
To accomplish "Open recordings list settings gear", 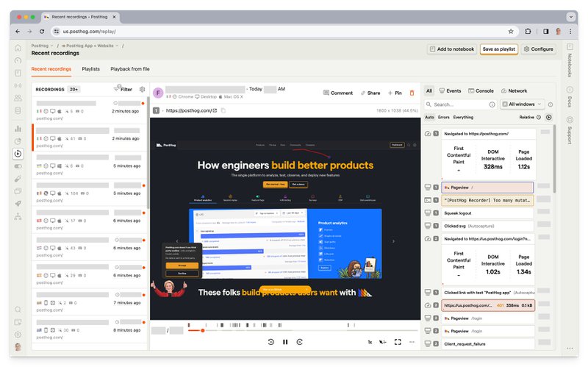I will point(142,89).
